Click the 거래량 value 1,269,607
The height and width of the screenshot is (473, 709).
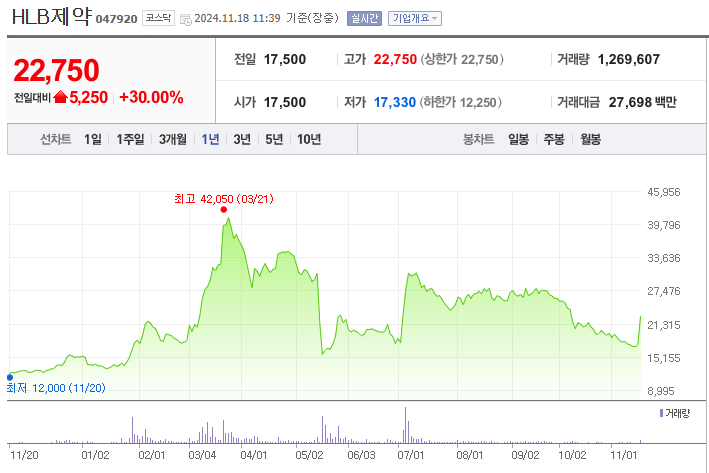[629, 59]
